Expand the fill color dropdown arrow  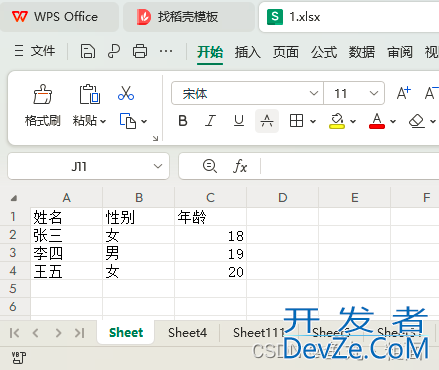[x=353, y=121]
